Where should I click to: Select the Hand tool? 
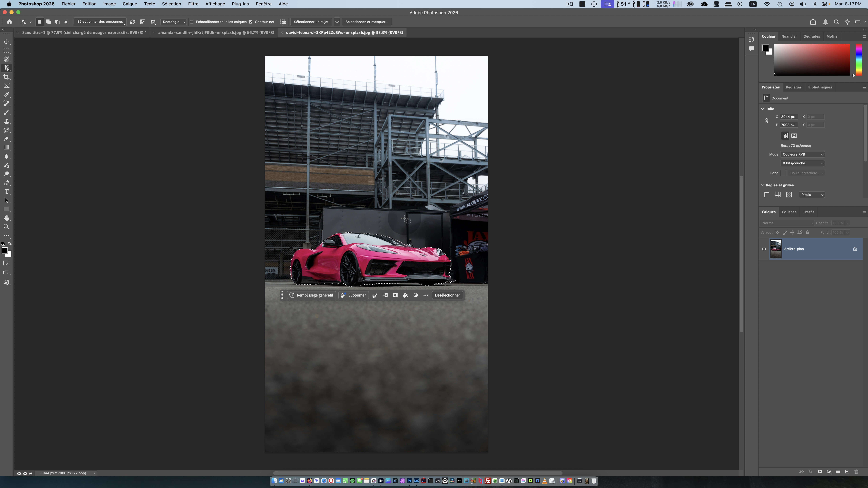point(6,218)
